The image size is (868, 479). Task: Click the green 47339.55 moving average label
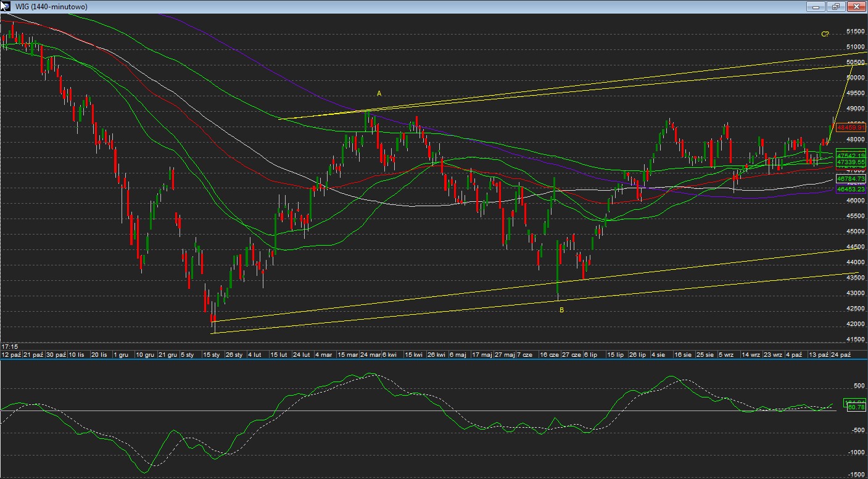[851, 162]
